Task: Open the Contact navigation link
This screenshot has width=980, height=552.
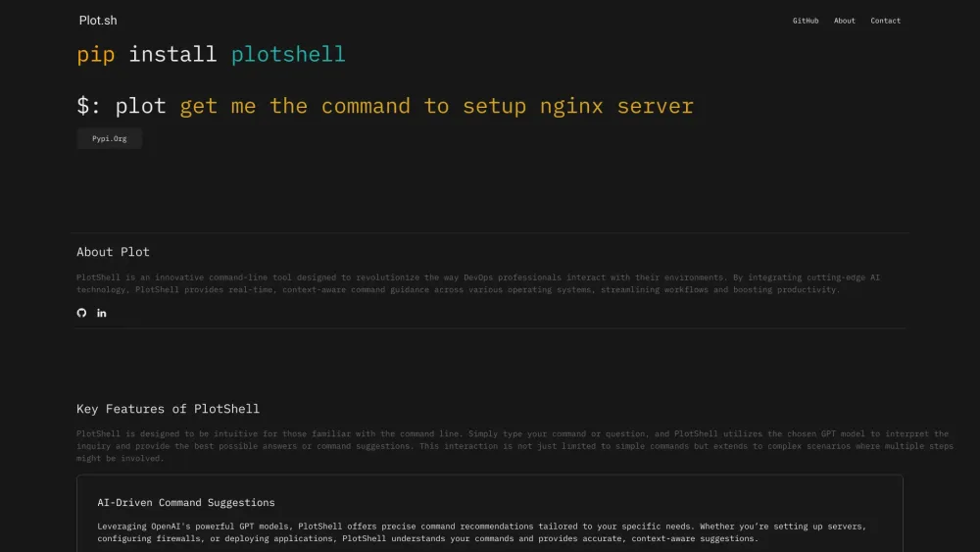Action: (x=885, y=21)
